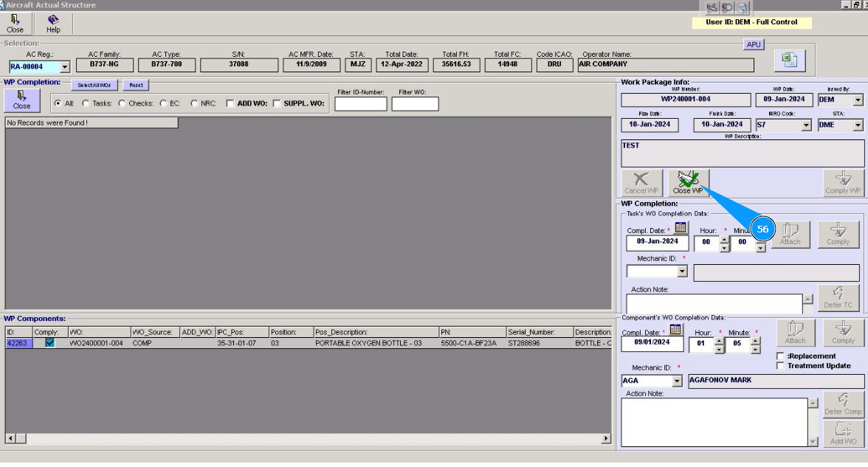Image resolution: width=868 pixels, height=467 pixels.
Task: Click the task Action Note field
Action: 714,303
